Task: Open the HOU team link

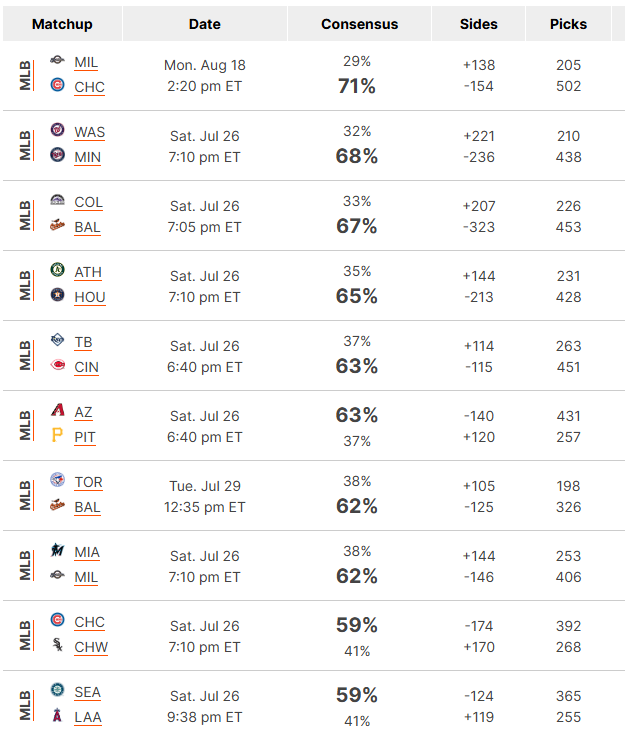Action: (90, 297)
